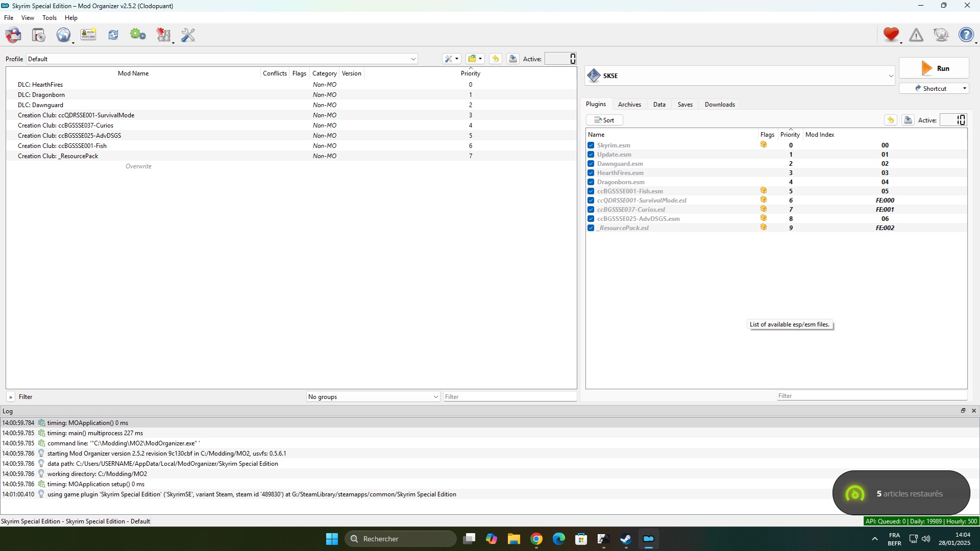This screenshot has height=551, width=980.
Task: Switch to the Downloads tab
Action: pyautogui.click(x=720, y=104)
